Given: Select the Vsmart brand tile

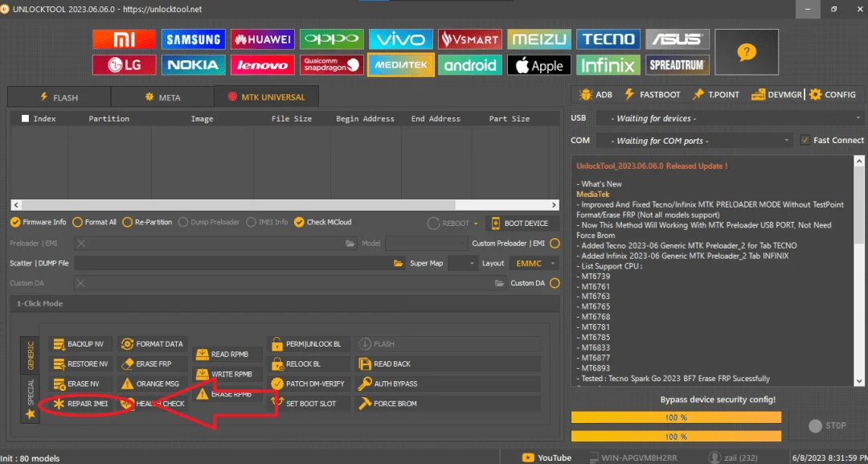Looking at the screenshot, I should pos(470,39).
